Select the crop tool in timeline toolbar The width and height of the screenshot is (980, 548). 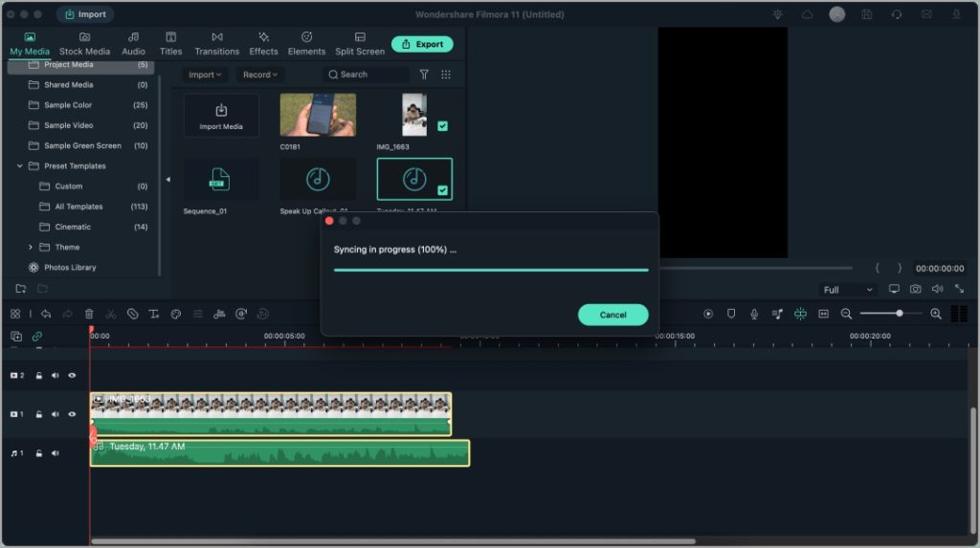(132, 314)
